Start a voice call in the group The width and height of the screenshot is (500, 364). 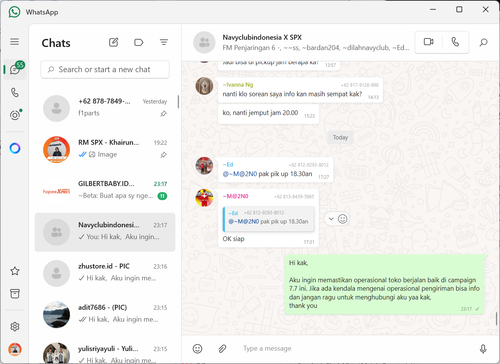click(x=455, y=42)
